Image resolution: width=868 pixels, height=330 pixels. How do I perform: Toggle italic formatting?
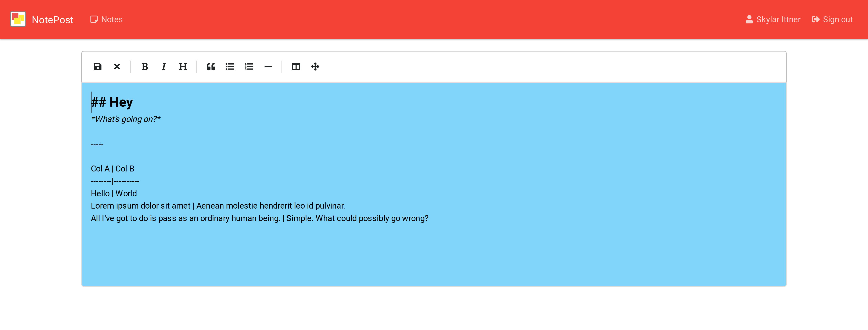[164, 67]
